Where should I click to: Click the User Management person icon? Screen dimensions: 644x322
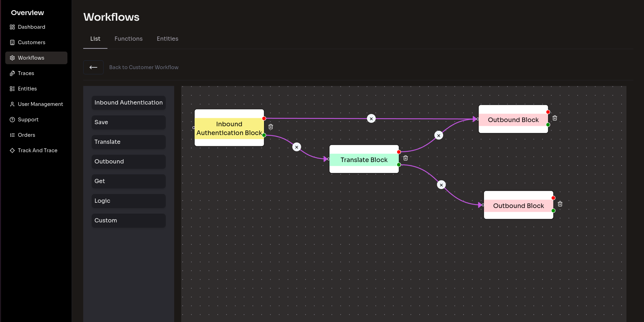point(12,104)
